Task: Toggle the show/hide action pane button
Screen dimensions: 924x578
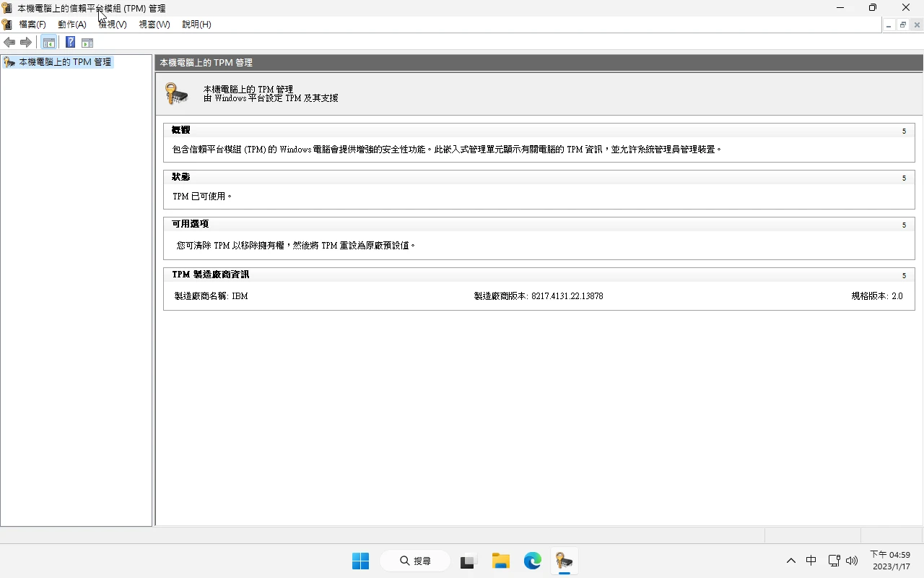Action: tap(87, 43)
